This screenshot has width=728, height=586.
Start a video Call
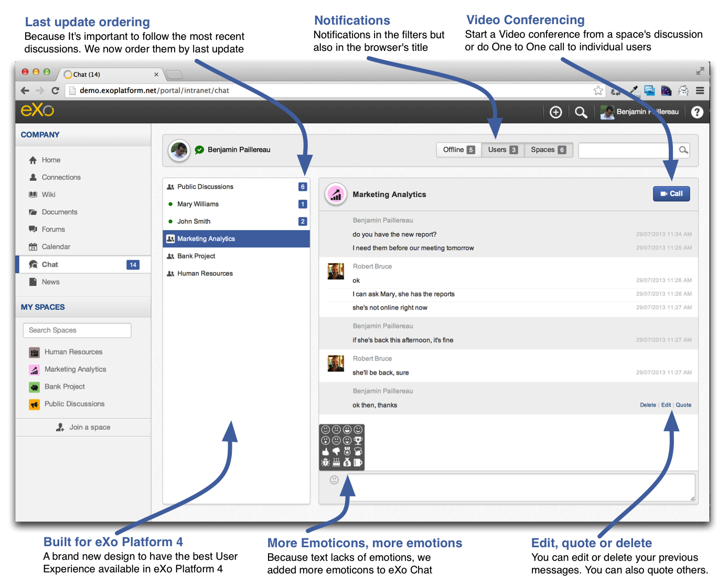(x=671, y=194)
